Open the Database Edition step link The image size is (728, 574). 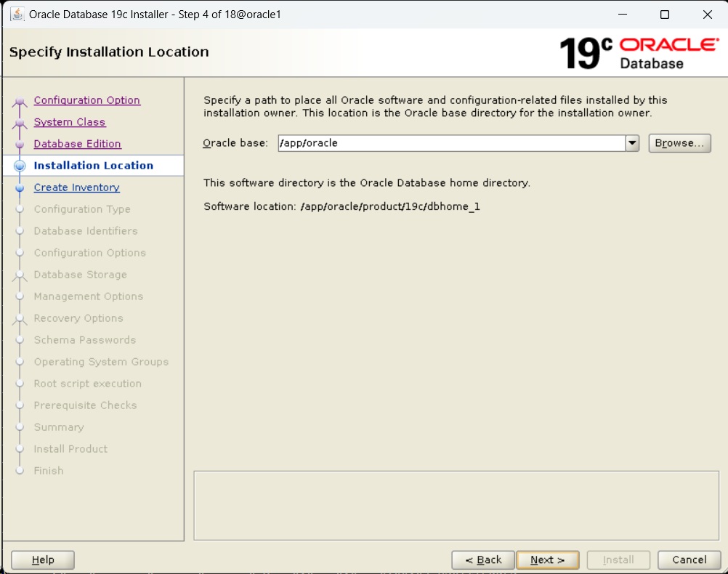point(77,144)
